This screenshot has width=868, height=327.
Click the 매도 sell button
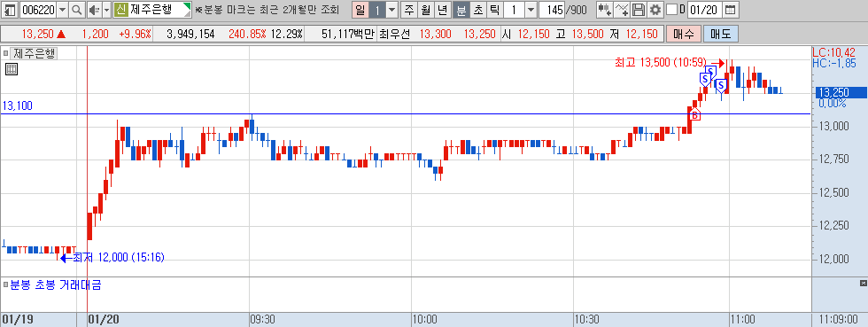pos(721,34)
